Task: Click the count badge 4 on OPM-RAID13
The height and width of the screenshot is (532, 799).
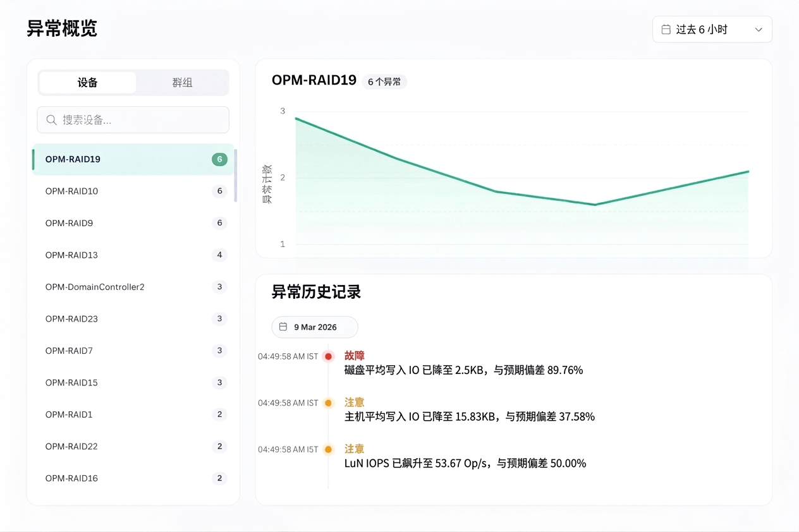Action: (x=219, y=255)
